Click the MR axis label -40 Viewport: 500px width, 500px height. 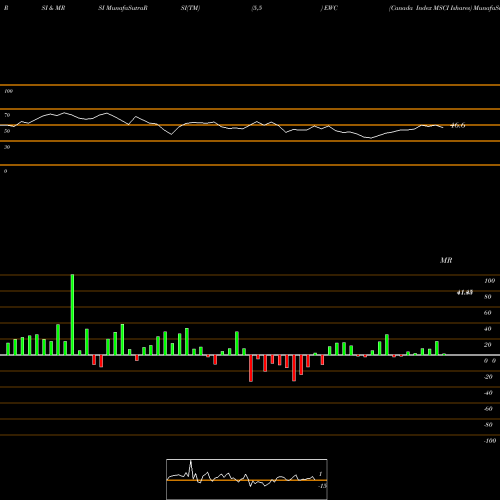pos(488,393)
